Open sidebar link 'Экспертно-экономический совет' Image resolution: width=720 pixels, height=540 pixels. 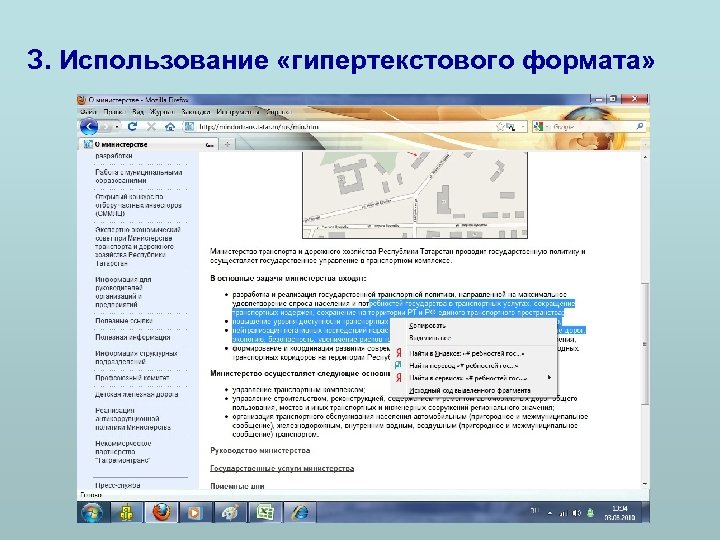pos(138,246)
